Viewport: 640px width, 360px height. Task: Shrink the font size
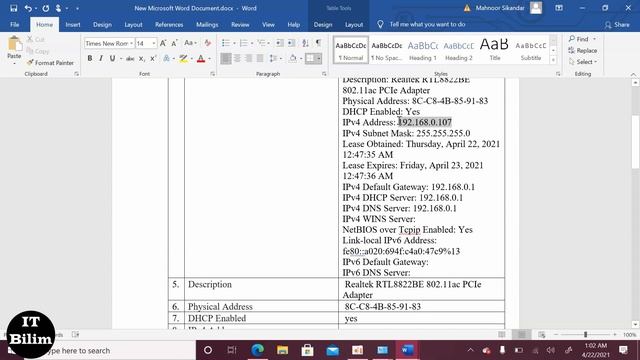click(174, 43)
